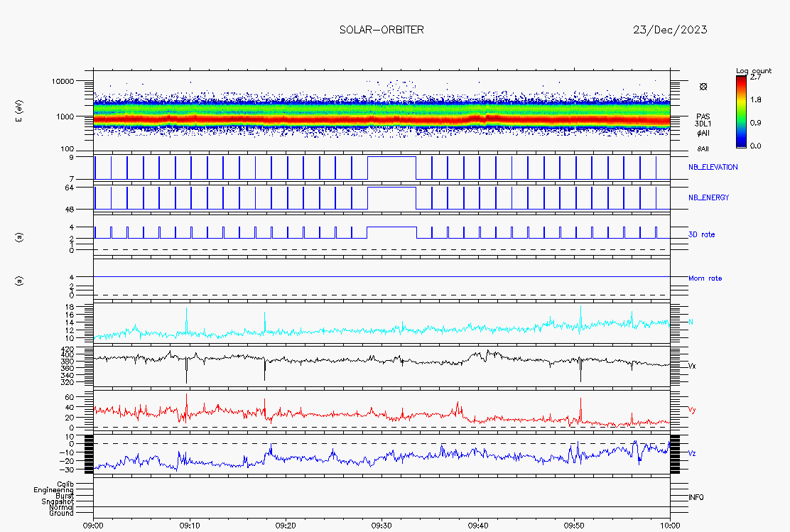Click the Ground mode label
Viewport: 790px width, 532px height.
(x=62, y=513)
